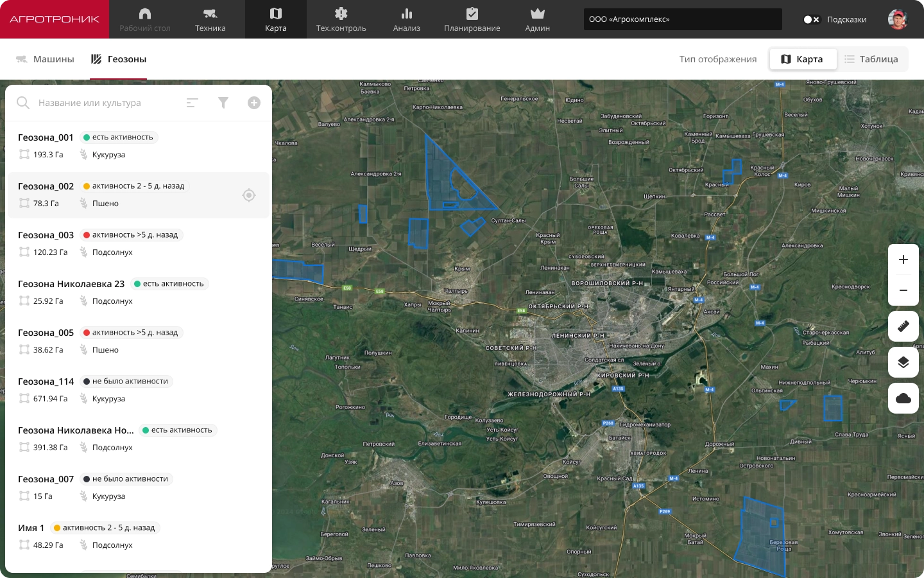Select Геозона_003 in the list
This screenshot has height=578, width=924.
[139, 244]
